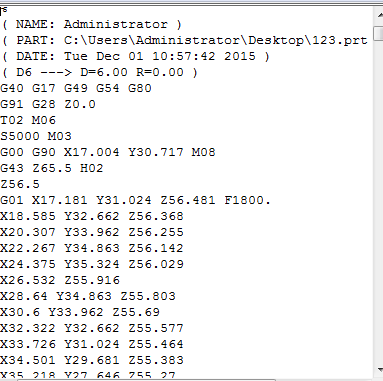Click the S5000 M03 spindle line
383x381 pixels.
(36, 136)
